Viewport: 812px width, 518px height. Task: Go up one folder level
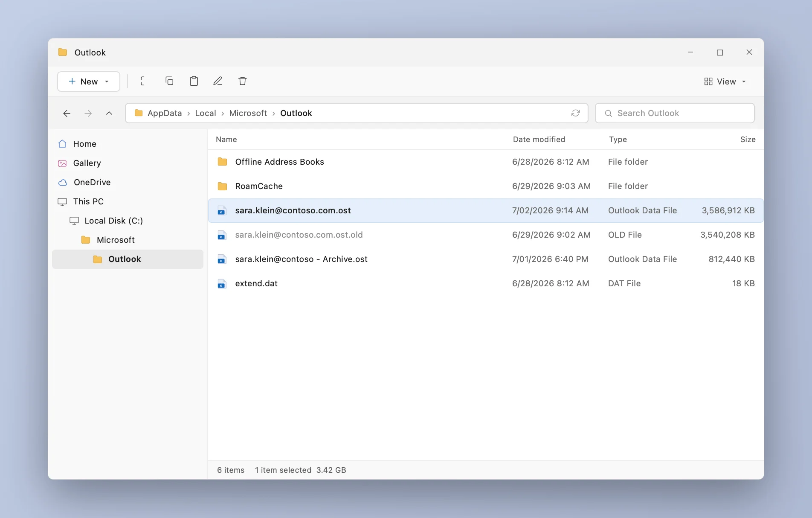tap(109, 113)
